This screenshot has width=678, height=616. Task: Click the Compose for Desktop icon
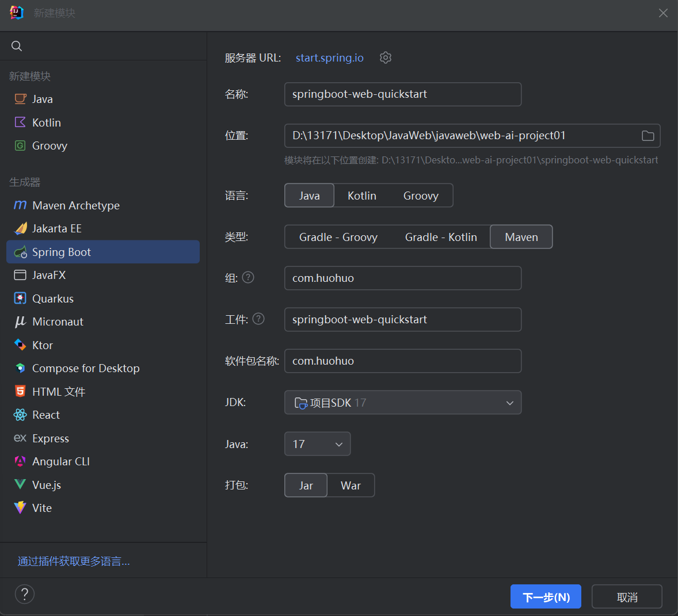coord(20,368)
